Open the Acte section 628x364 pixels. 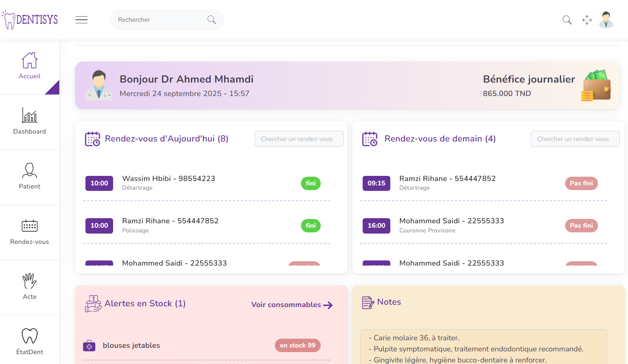coord(30,287)
